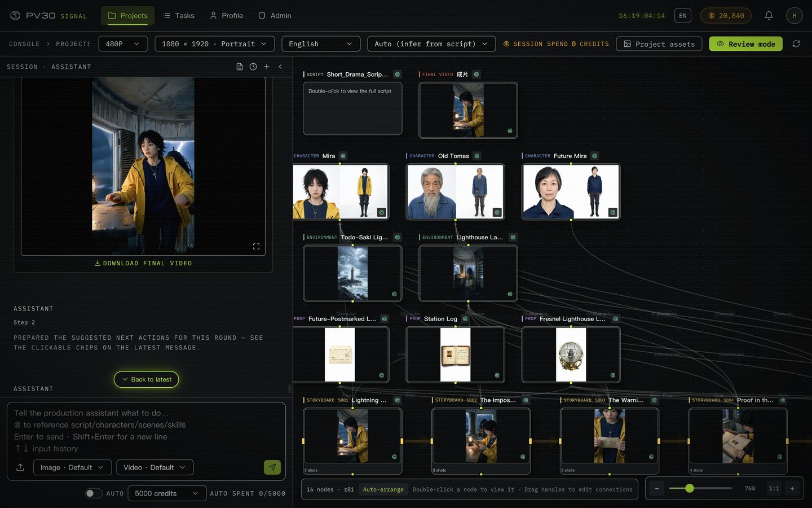The height and width of the screenshot is (508, 812).
Task: Click Download Final Video link
Action: pos(143,264)
